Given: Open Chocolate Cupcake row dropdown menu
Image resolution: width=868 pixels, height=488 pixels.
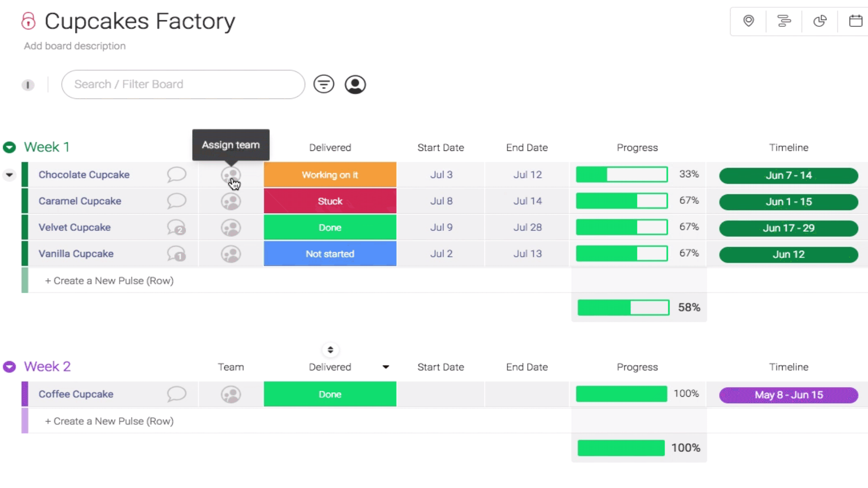Looking at the screenshot, I should (x=9, y=175).
